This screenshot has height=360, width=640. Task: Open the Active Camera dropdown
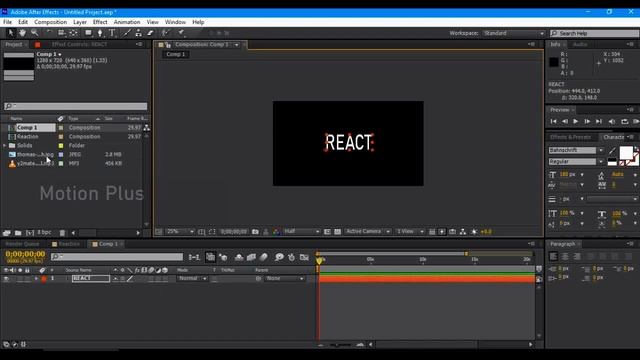(367, 231)
